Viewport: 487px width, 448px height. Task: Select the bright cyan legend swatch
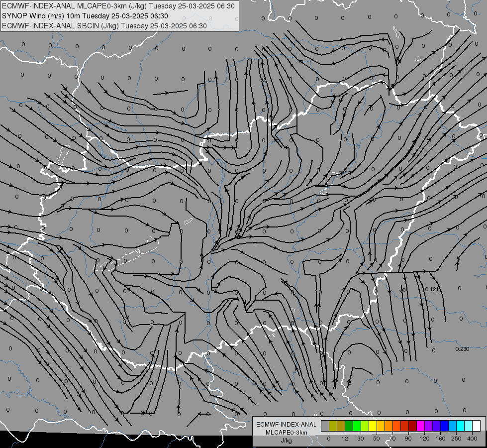(461, 426)
